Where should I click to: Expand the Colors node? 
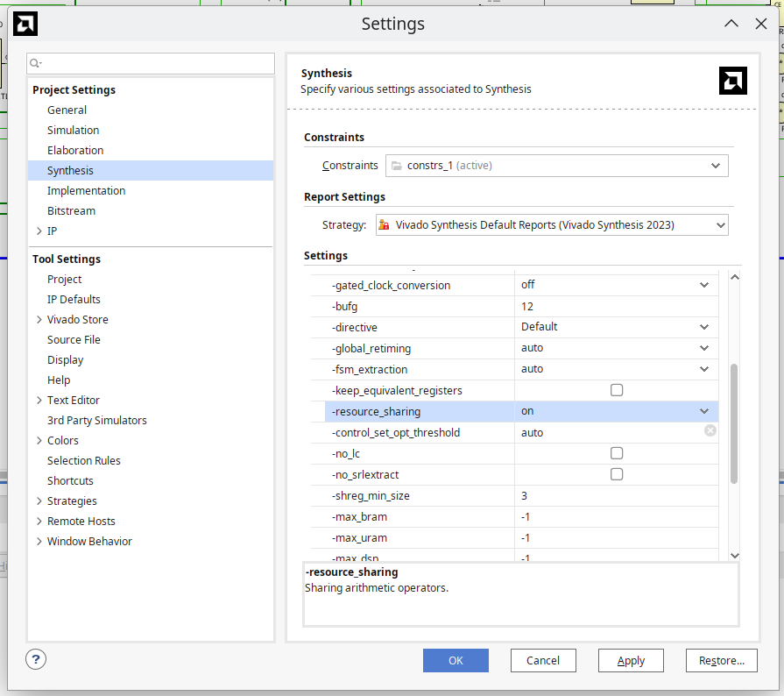[39, 441]
